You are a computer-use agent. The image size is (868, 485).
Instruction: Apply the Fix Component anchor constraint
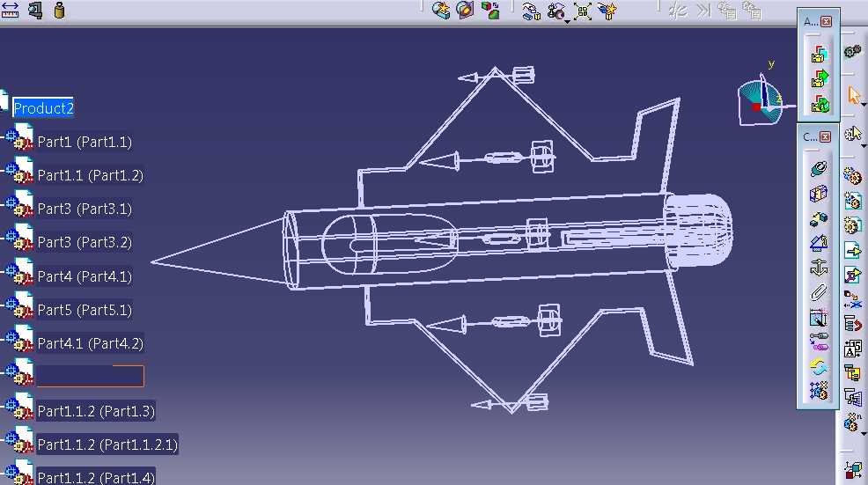818,268
